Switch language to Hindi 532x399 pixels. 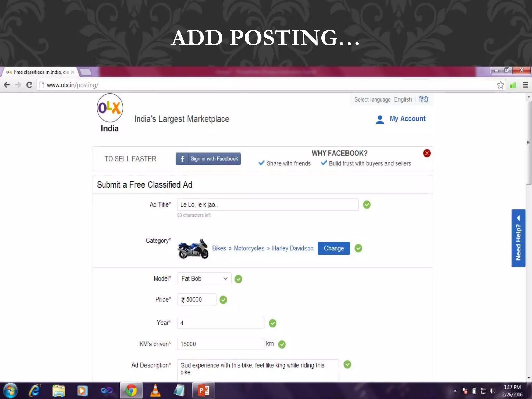pos(423,99)
